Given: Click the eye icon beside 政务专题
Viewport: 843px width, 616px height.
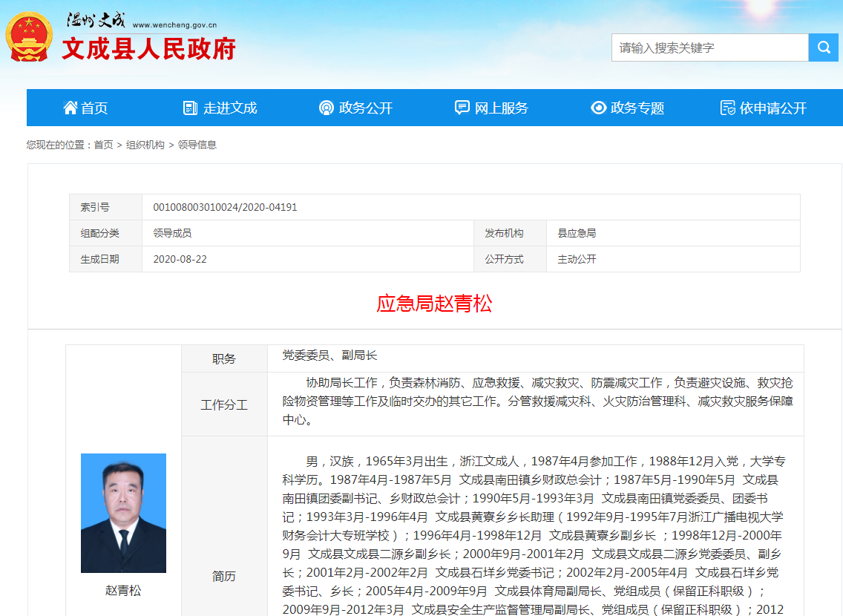Looking at the screenshot, I should coord(598,108).
